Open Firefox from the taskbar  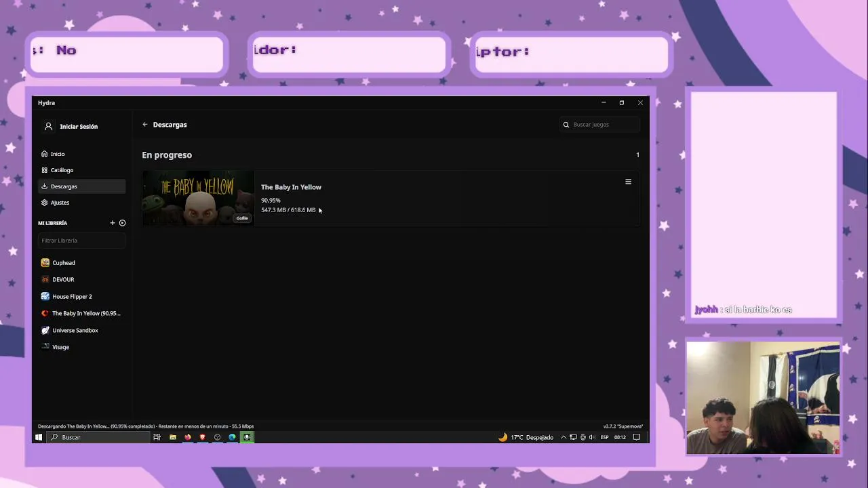[188, 437]
